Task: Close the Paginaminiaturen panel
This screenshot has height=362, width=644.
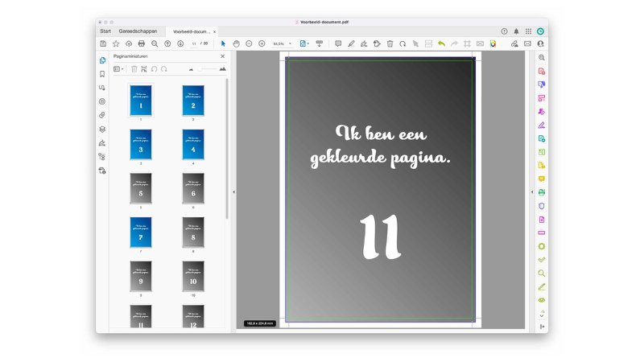Action: click(223, 56)
